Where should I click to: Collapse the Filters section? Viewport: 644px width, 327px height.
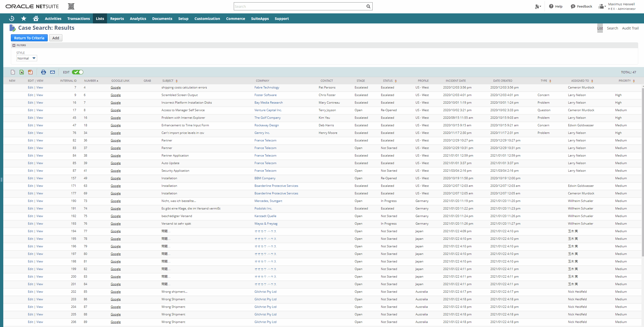click(14, 45)
